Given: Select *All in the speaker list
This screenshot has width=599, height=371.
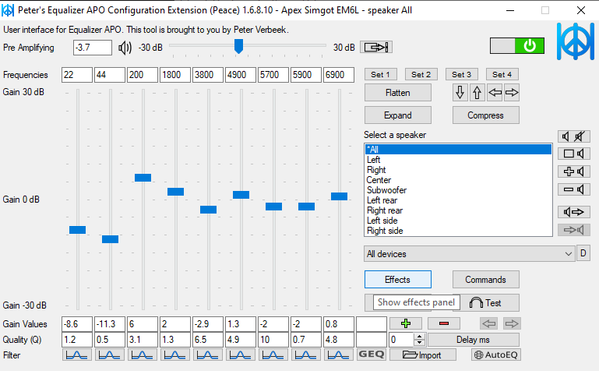Looking at the screenshot, I should (x=458, y=149).
